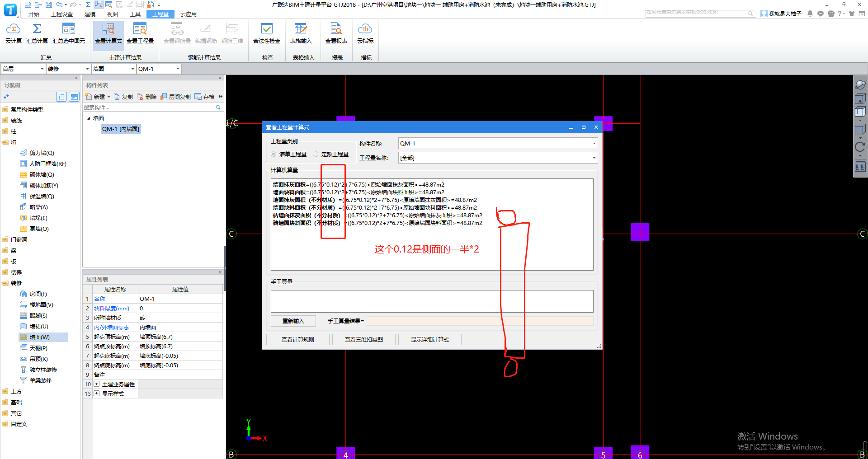Click 层间复制 in component list toolbar
Image resolution: width=868 pixels, height=459 pixels.
[x=175, y=97]
